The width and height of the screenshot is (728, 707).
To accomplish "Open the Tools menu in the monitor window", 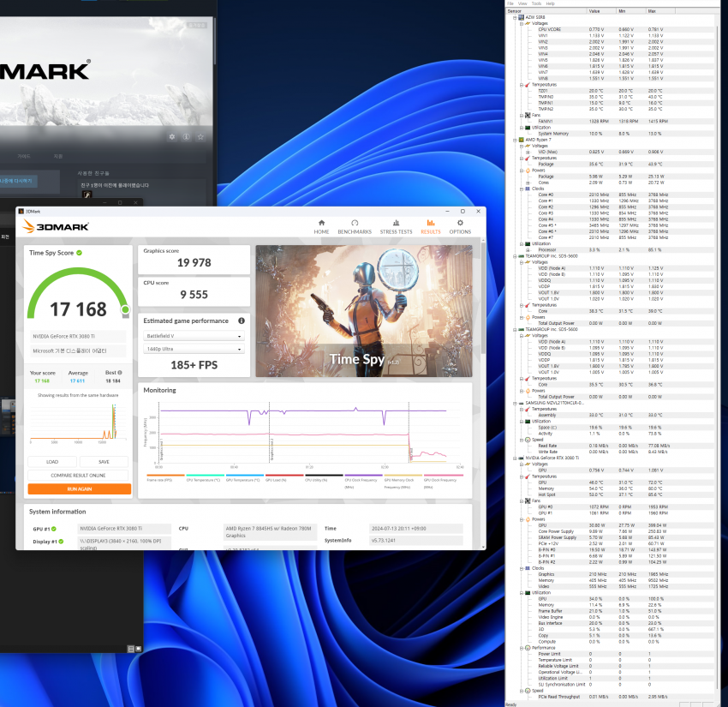I will pos(537,3).
